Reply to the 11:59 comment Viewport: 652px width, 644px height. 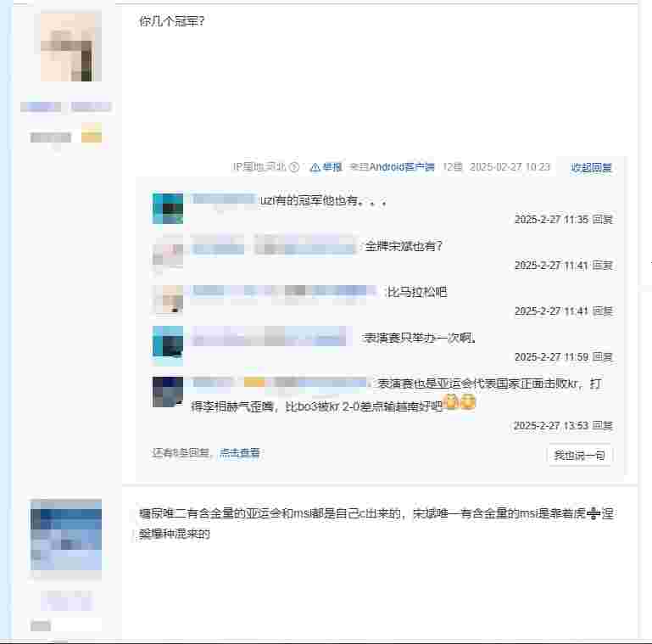tap(602, 357)
